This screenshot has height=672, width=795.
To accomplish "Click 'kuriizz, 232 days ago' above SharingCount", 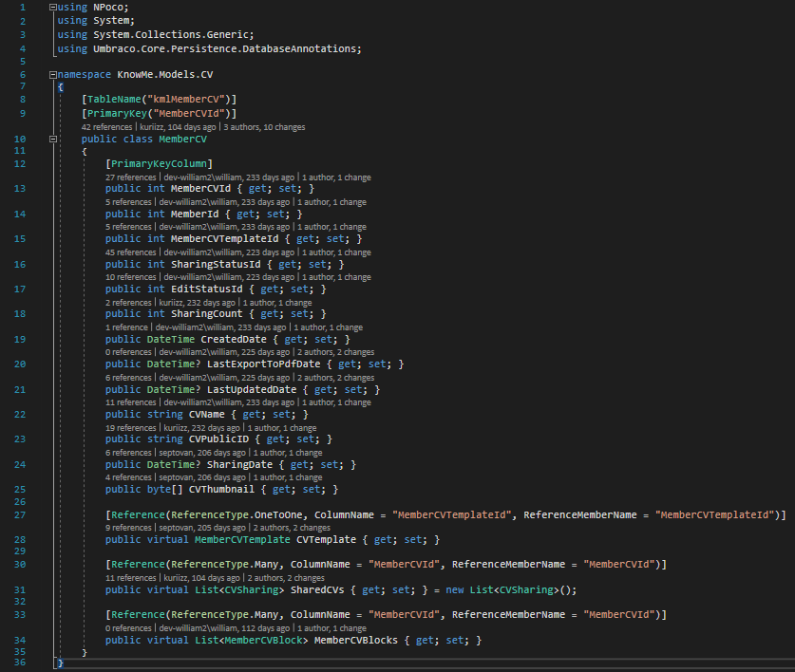I will 198,303.
